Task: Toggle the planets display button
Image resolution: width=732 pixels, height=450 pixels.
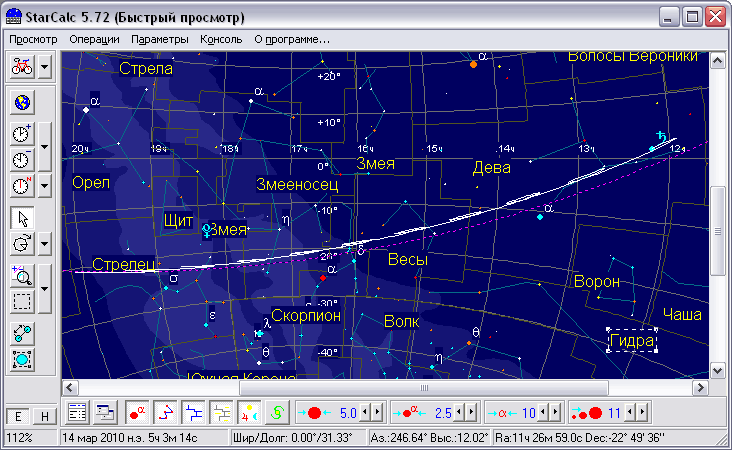Action: (250, 412)
